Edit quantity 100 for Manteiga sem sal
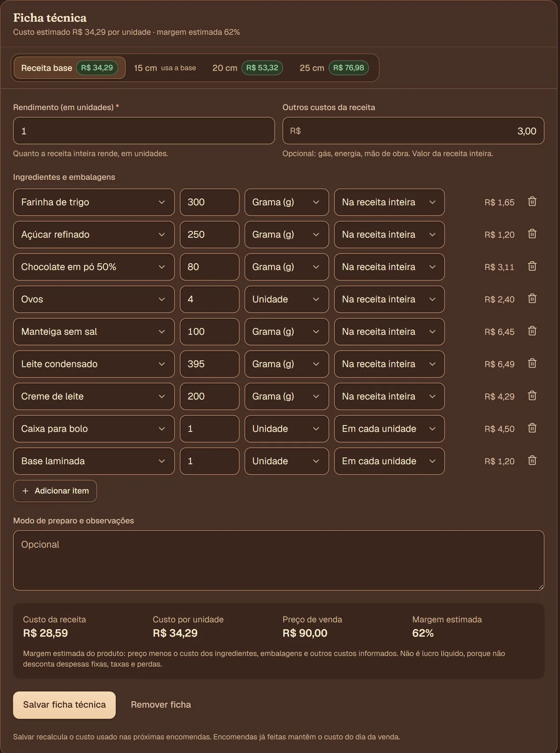560x753 pixels. (x=210, y=331)
